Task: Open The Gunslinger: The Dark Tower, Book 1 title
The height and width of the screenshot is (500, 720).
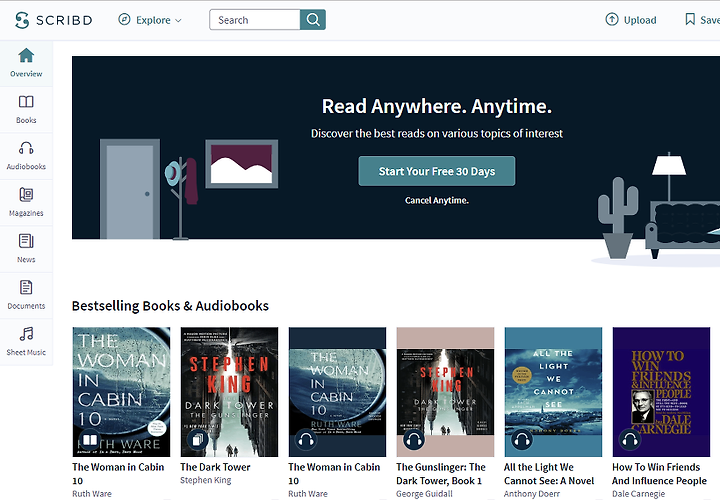Action: [441, 474]
